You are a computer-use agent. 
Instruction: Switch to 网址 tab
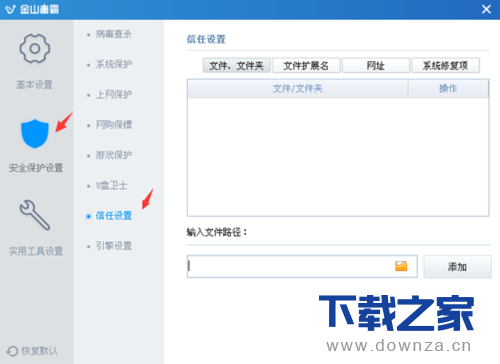376,65
